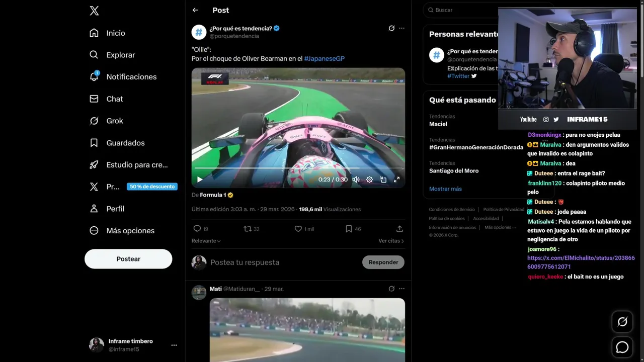Open the video settings gear

(x=369, y=179)
